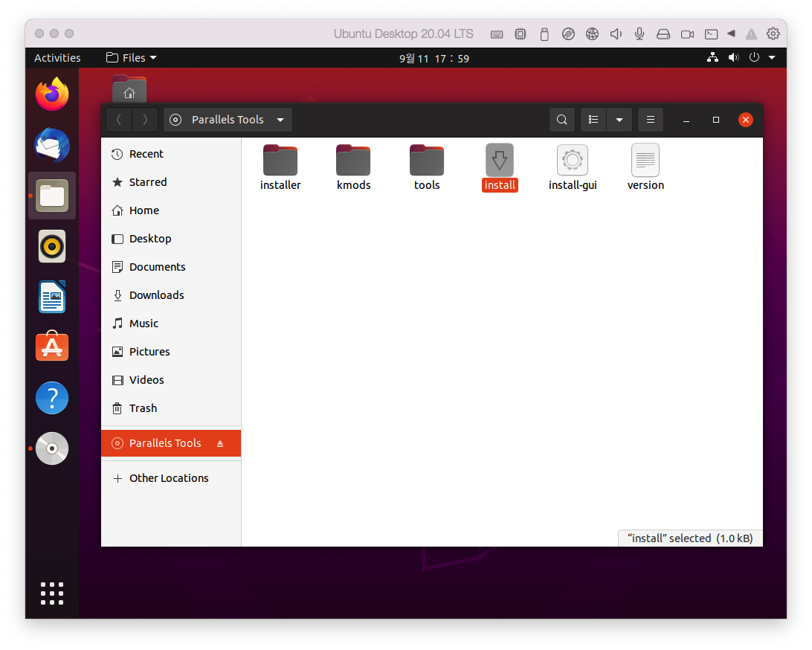The height and width of the screenshot is (650, 812).
Task: Open the clock and calendar panel
Action: click(x=434, y=59)
